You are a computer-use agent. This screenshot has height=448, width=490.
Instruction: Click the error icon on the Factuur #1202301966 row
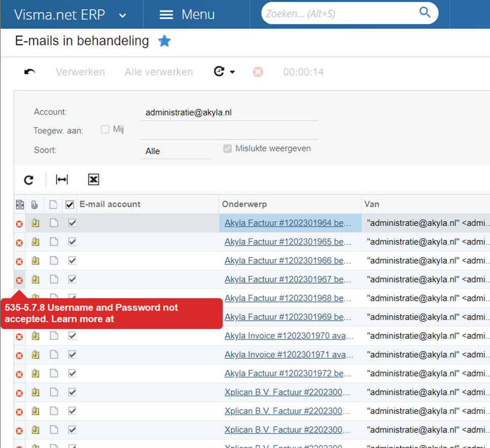tap(19, 261)
